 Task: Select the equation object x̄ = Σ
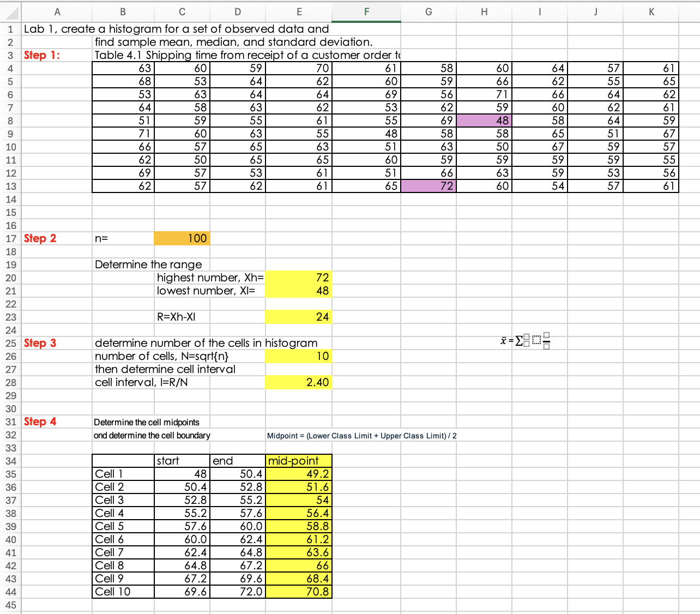click(525, 341)
